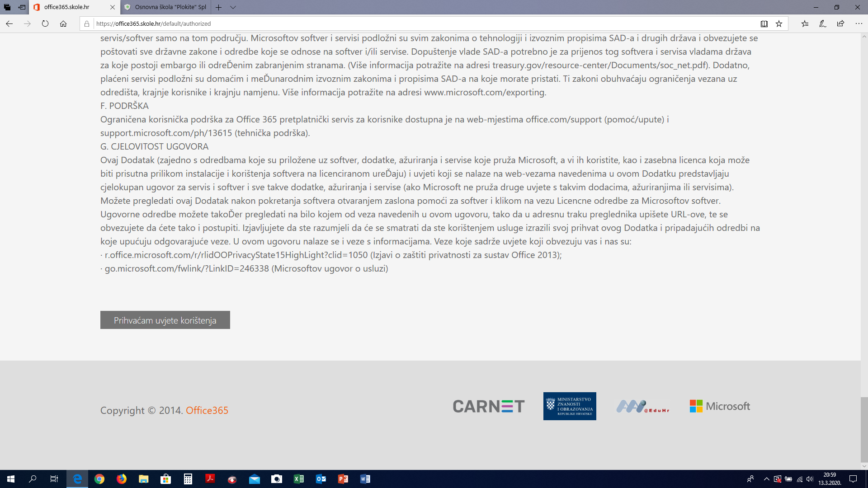Check battery status tray icon
868x488 pixels.
pyautogui.click(x=788, y=479)
